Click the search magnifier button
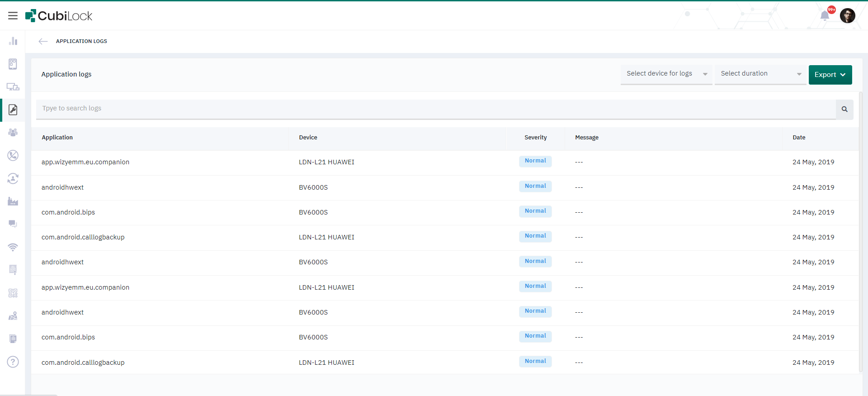Image resolution: width=868 pixels, height=396 pixels. coord(844,109)
